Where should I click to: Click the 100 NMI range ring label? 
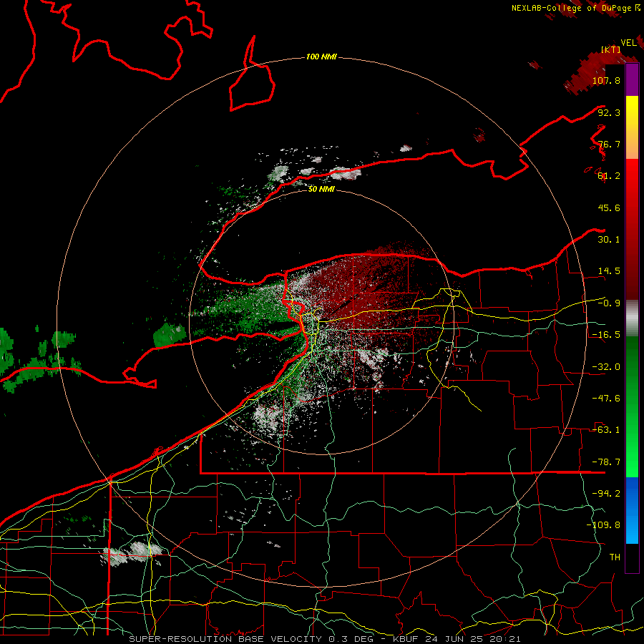[x=321, y=57]
